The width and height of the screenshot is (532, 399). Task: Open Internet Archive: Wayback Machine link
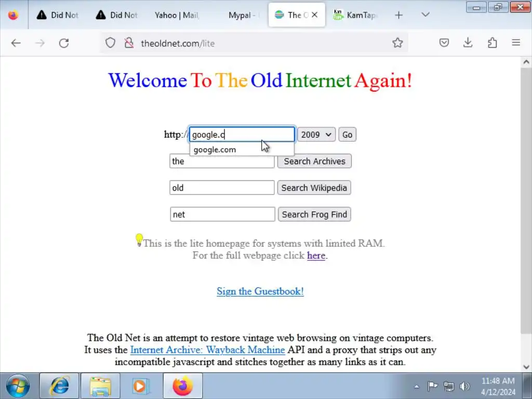pyautogui.click(x=207, y=350)
